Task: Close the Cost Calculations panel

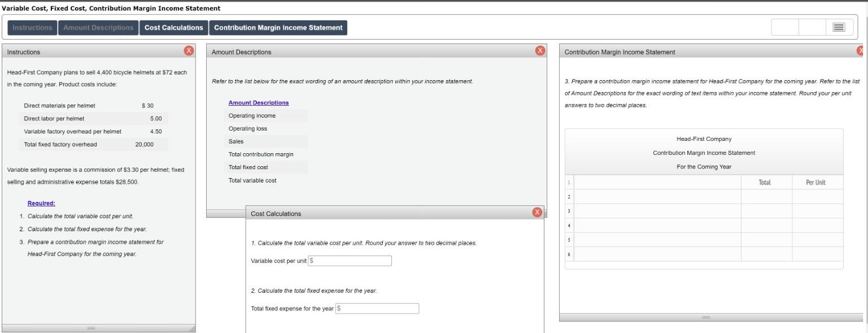Action: click(536, 213)
